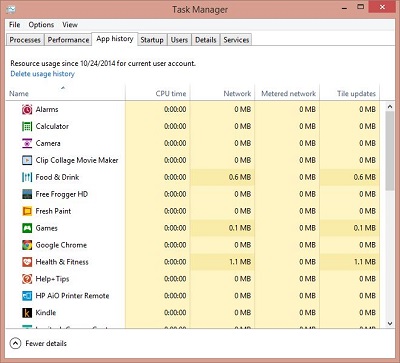
Task: Switch to the Processes tab
Action: tap(25, 40)
